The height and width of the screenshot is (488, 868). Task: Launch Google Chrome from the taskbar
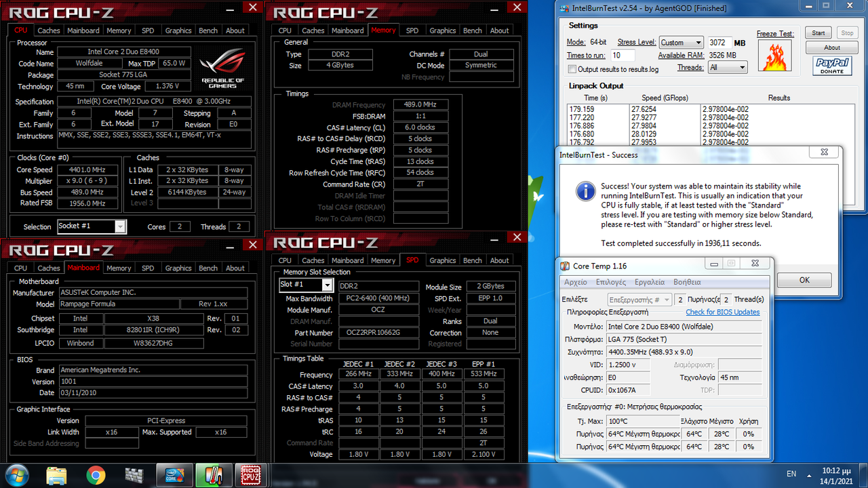click(x=96, y=475)
